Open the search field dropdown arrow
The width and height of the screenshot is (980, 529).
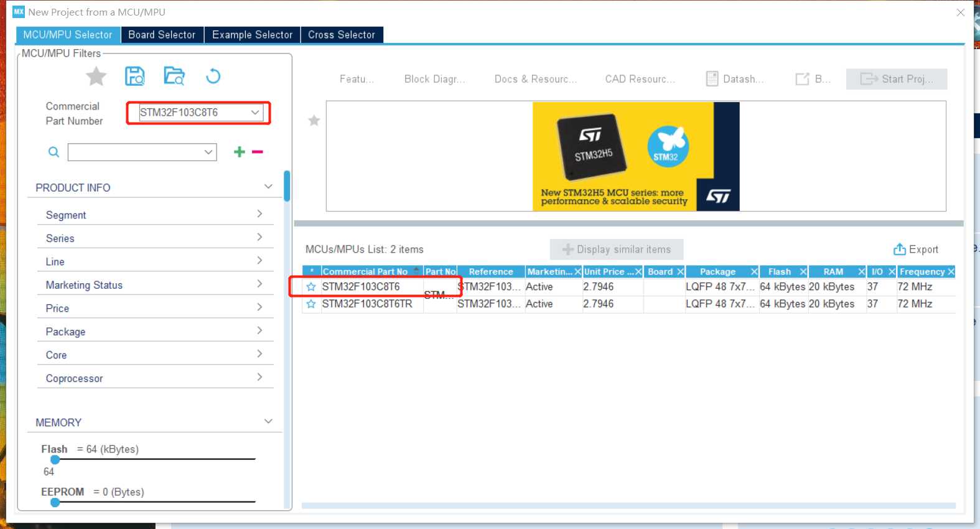[208, 152]
